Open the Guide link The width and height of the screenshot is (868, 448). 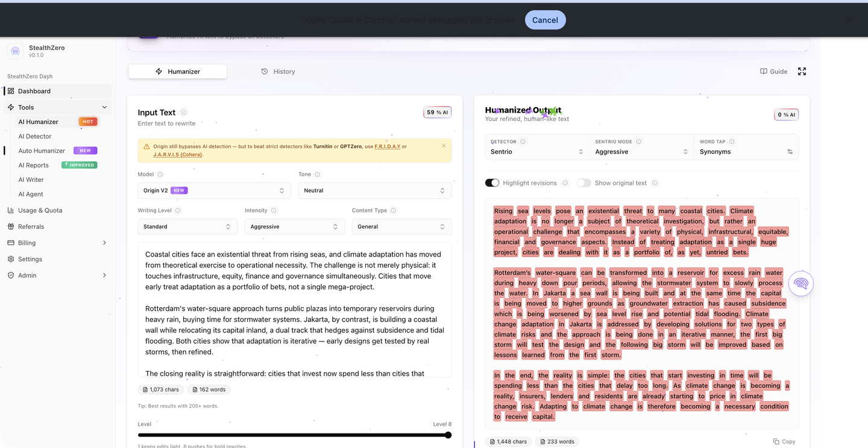(774, 71)
